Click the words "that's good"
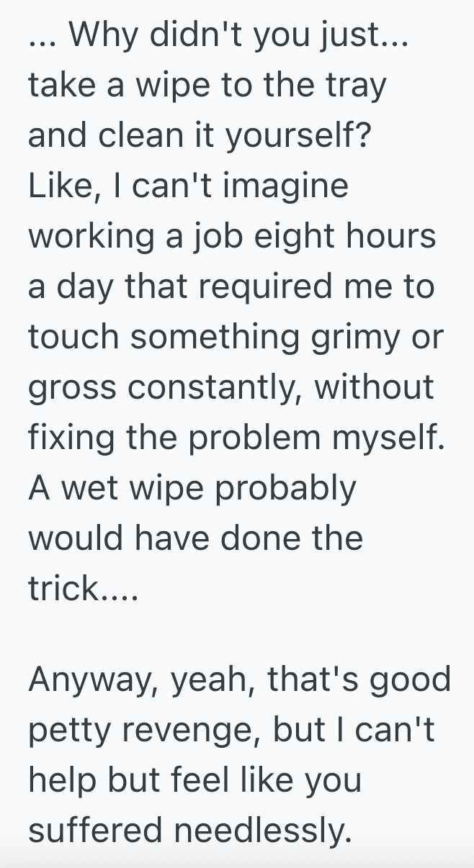 (x=359, y=680)
